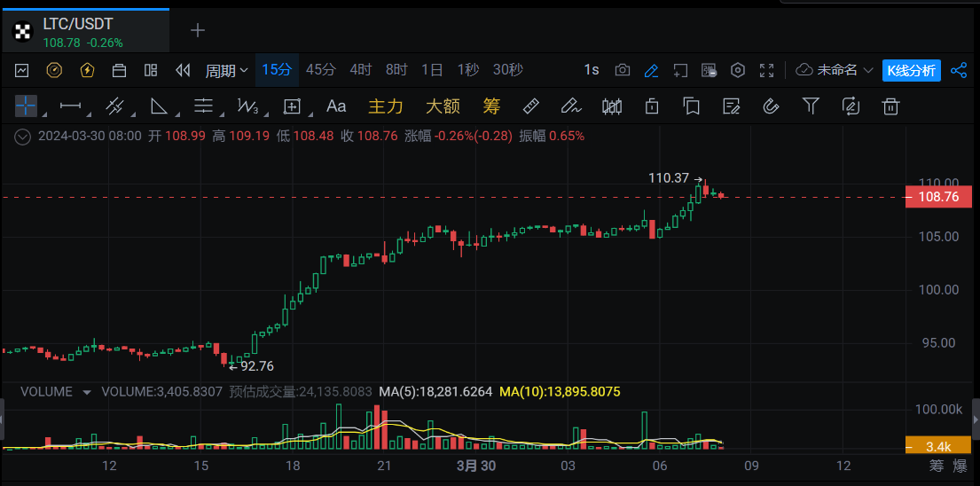Take a chart screenshot with camera icon
Image resolution: width=980 pixels, height=486 pixels.
click(623, 70)
